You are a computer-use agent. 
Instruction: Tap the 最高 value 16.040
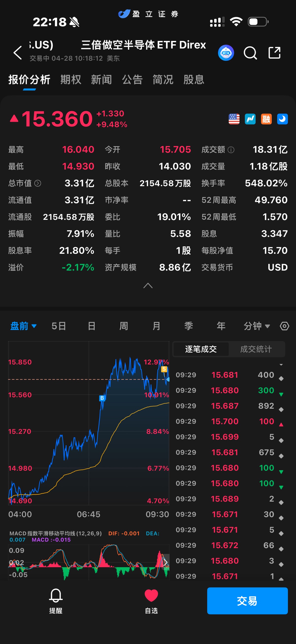tap(78, 149)
